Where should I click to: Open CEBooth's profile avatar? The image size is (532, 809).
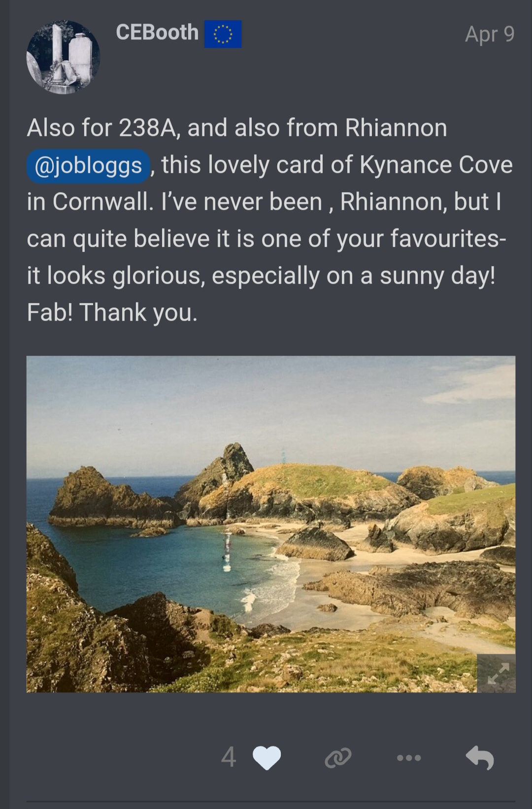point(63,57)
